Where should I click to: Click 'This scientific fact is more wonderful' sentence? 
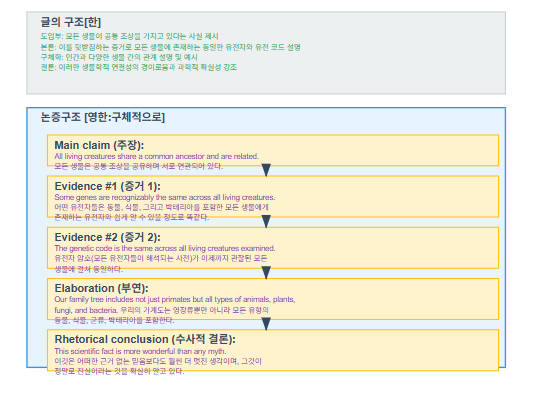tap(140, 351)
